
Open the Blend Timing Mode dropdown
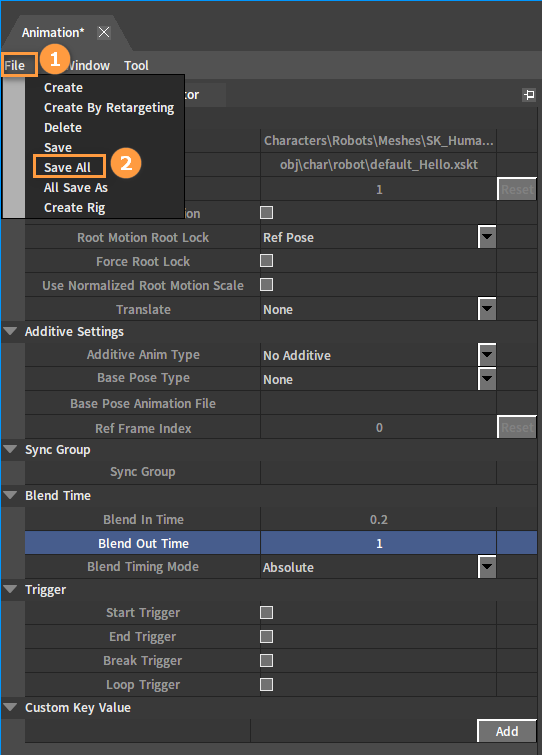click(487, 567)
